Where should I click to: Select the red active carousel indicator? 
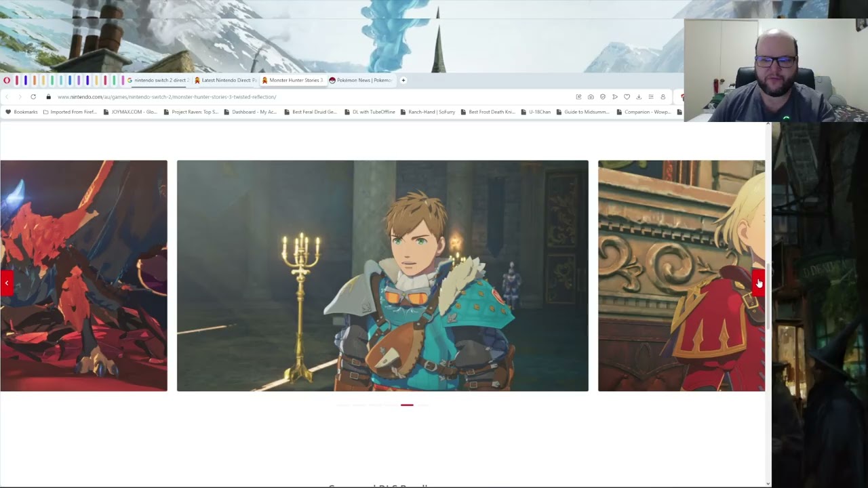407,405
